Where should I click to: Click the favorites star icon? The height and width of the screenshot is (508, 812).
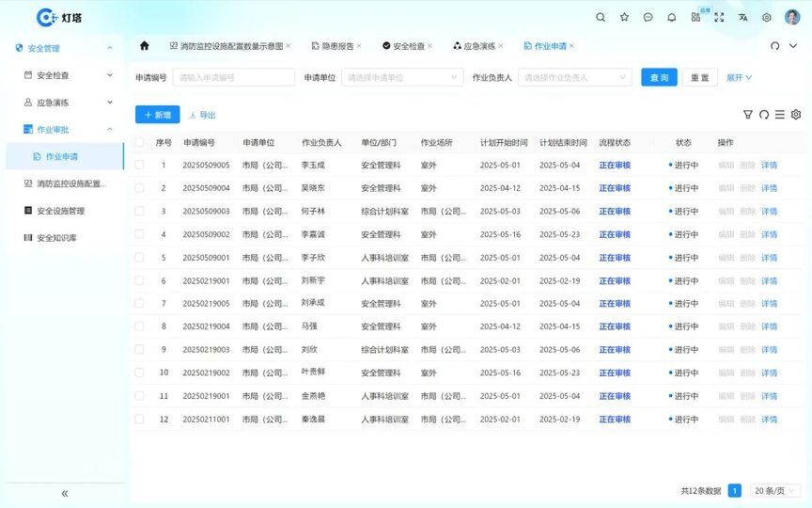pos(624,17)
